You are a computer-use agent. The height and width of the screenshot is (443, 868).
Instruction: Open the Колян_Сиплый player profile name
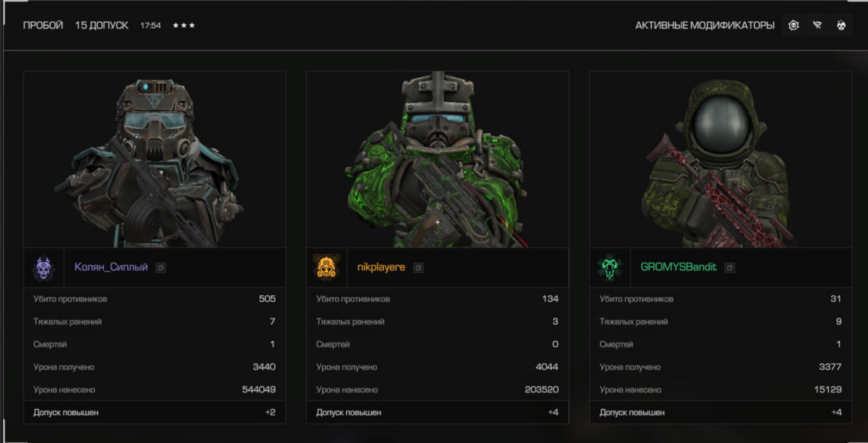tap(111, 267)
